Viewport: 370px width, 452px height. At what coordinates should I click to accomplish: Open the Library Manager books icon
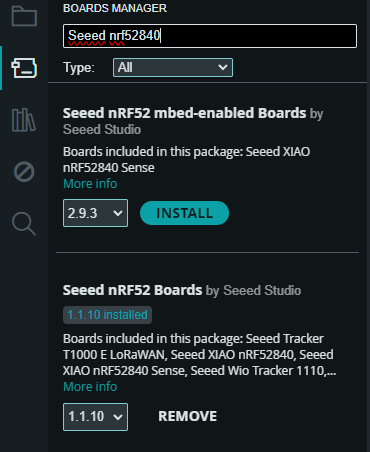click(24, 120)
